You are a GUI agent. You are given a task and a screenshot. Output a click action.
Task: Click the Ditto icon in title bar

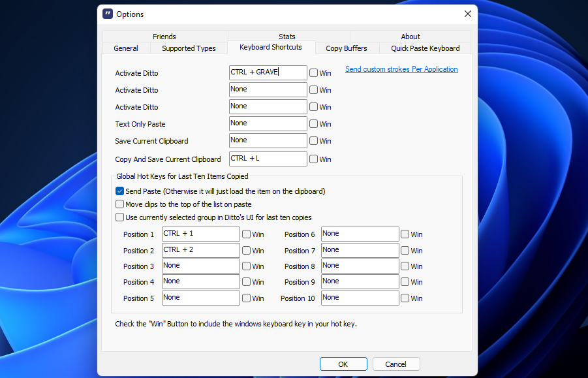tap(108, 14)
